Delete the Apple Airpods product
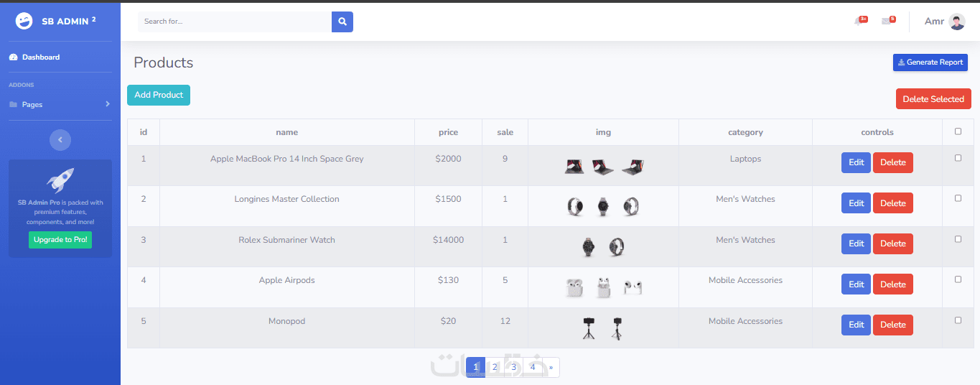The height and width of the screenshot is (385, 980). pyautogui.click(x=893, y=284)
